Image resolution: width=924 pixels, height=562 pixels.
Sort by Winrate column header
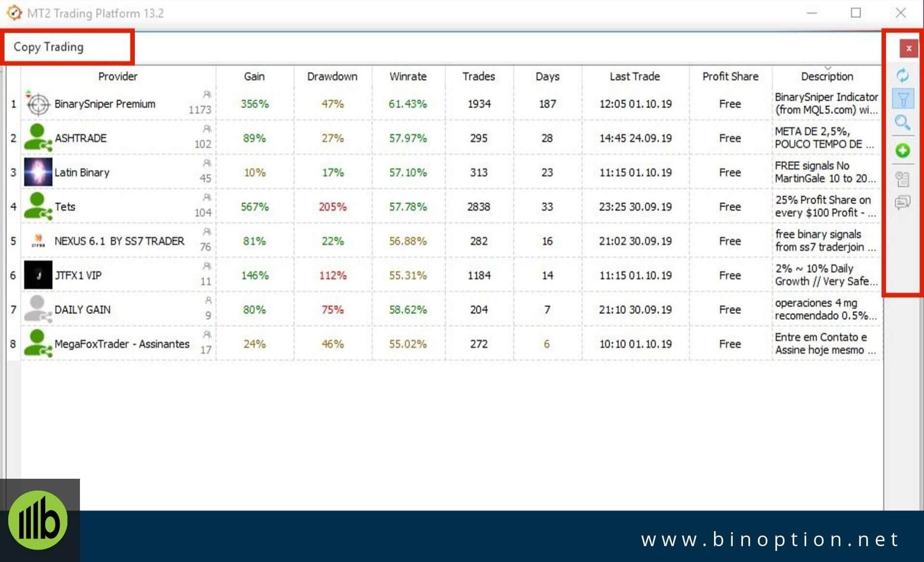(x=408, y=76)
